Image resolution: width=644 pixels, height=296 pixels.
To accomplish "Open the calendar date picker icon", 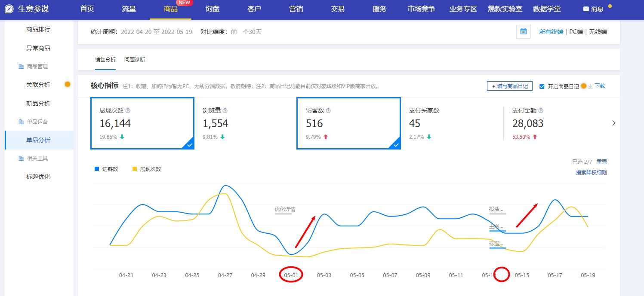I will click(523, 32).
